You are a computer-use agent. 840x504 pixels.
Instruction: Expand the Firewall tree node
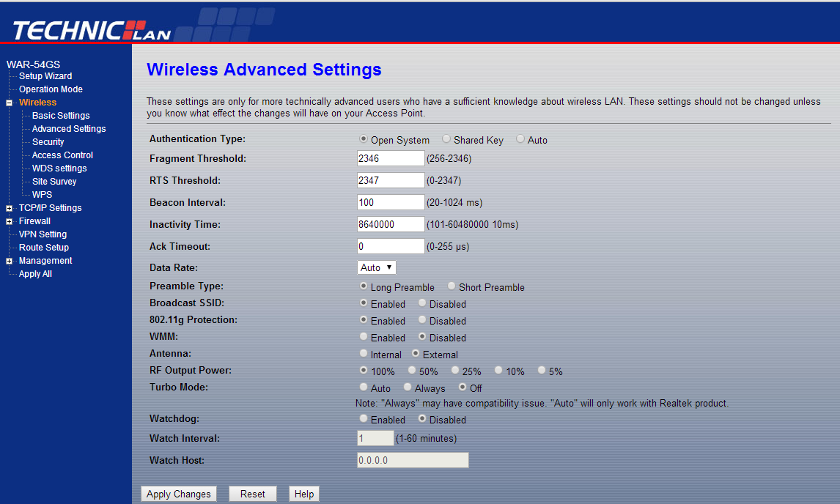pyautogui.click(x=9, y=221)
